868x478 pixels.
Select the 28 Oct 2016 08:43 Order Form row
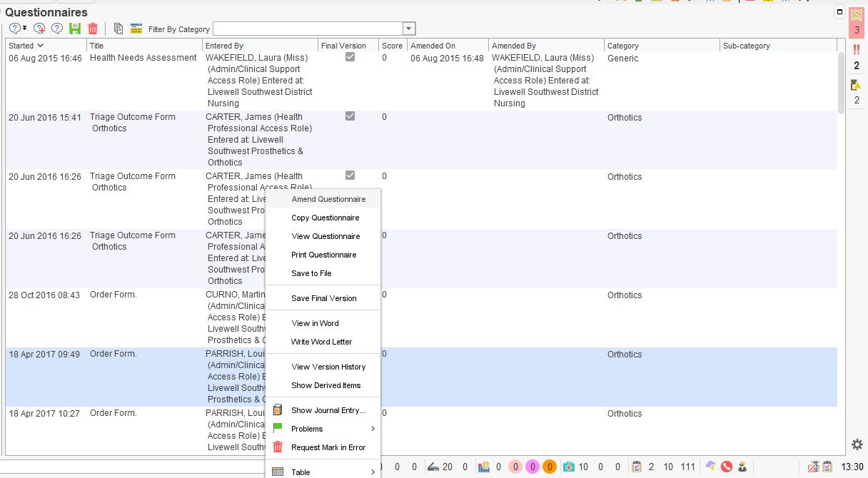coord(421,318)
